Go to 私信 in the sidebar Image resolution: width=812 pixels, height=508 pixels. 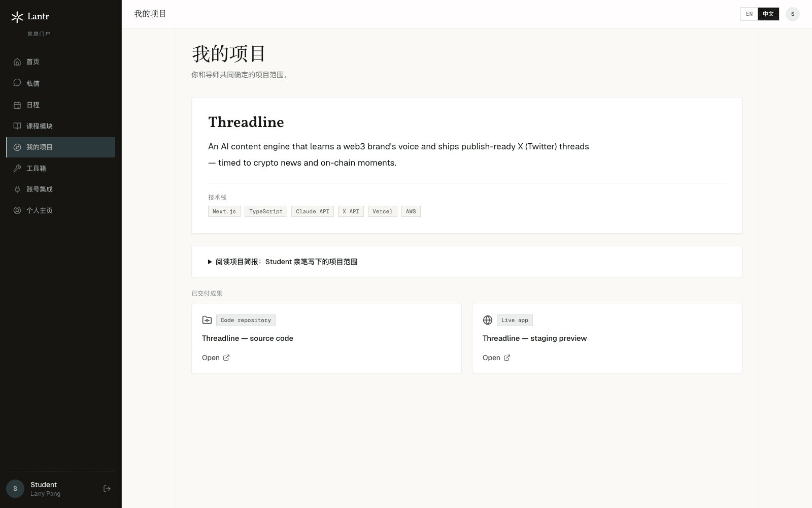pos(60,83)
